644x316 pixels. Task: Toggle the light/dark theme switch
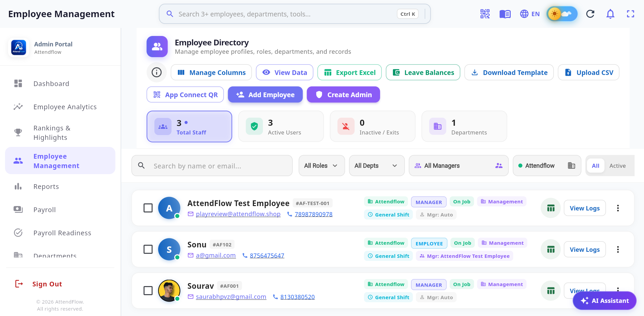(562, 14)
